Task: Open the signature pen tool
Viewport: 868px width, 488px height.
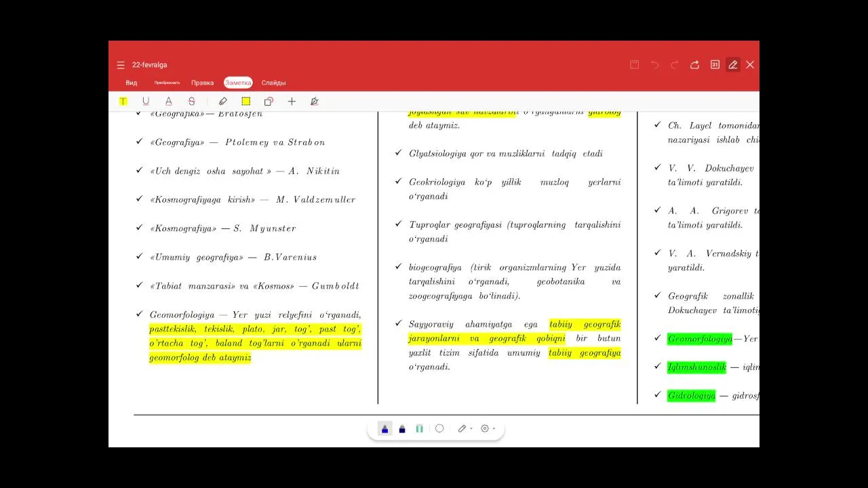Action: [314, 102]
